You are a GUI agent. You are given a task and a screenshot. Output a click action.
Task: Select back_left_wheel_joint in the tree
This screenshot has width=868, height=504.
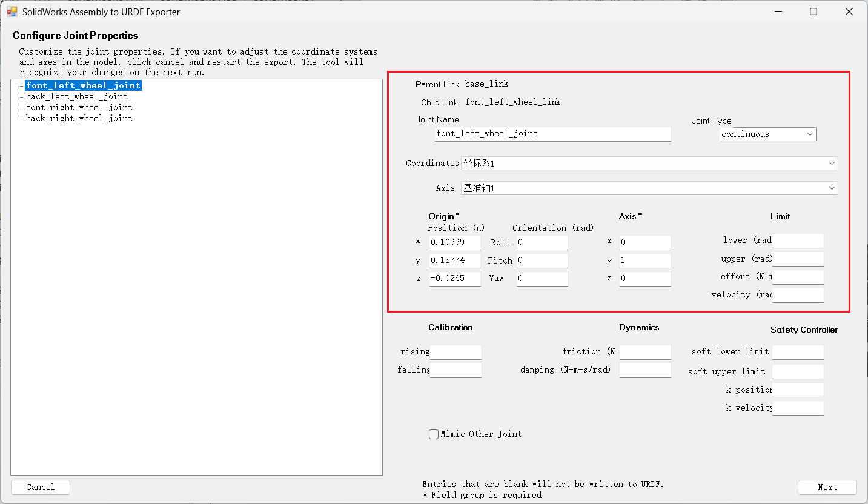[x=76, y=96]
